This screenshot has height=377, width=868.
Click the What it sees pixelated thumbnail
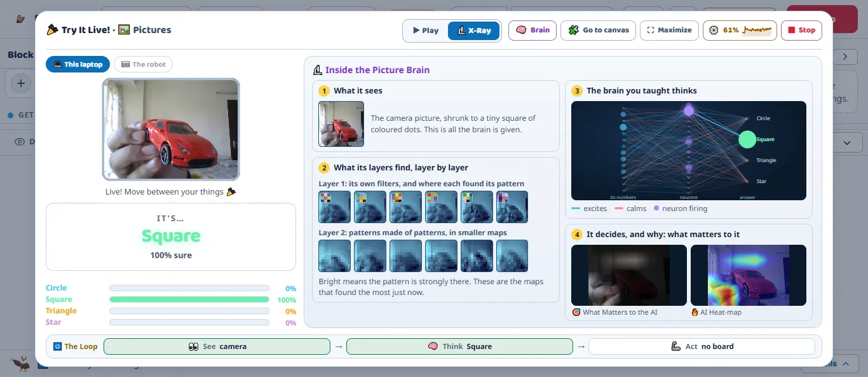click(x=341, y=124)
